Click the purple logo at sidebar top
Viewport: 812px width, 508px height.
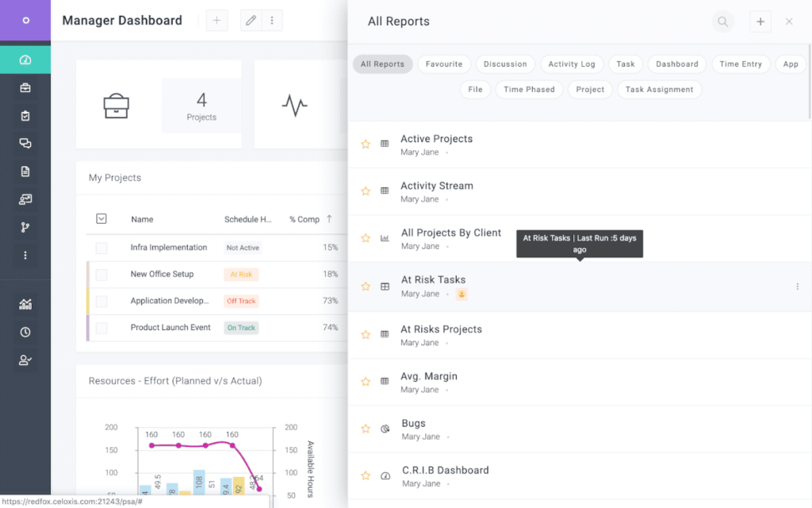[x=25, y=20]
